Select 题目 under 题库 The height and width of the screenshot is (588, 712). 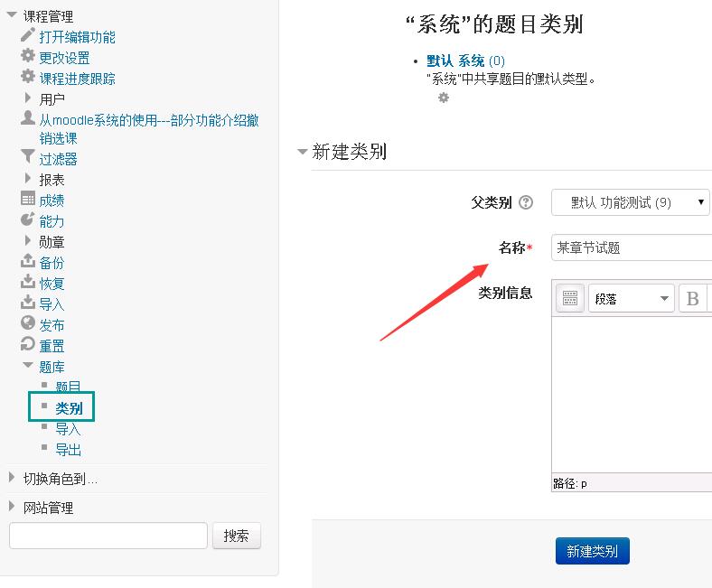(68, 387)
